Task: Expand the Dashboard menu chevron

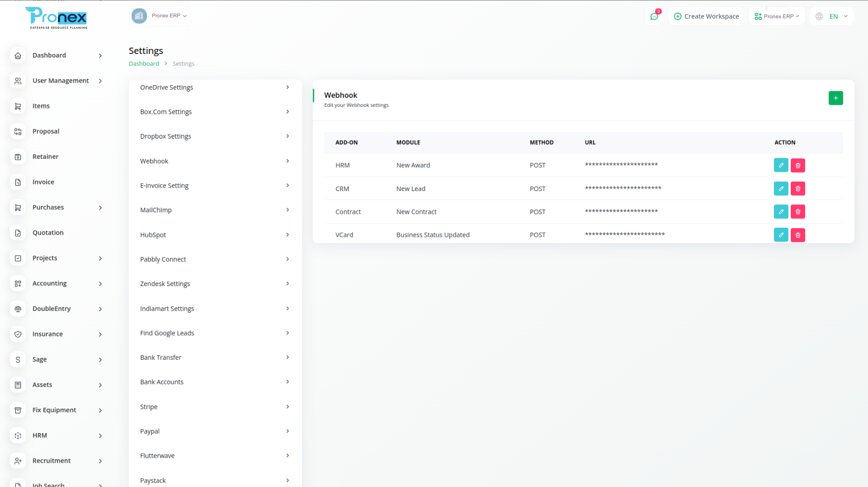Action: coord(101,56)
